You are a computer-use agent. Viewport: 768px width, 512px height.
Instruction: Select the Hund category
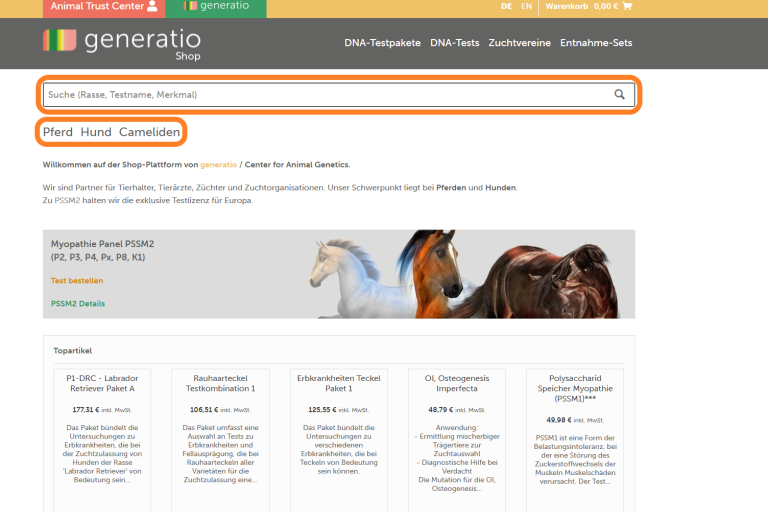pyautogui.click(x=96, y=132)
